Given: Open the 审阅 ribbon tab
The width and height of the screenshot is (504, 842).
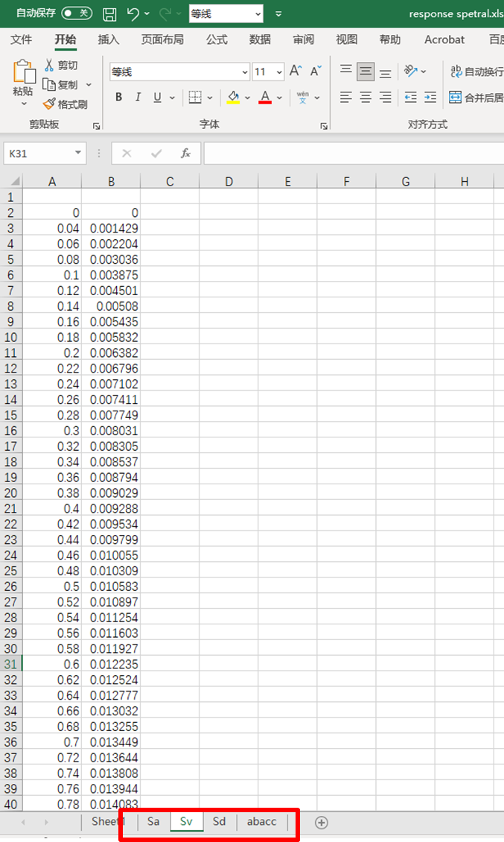Looking at the screenshot, I should [303, 39].
